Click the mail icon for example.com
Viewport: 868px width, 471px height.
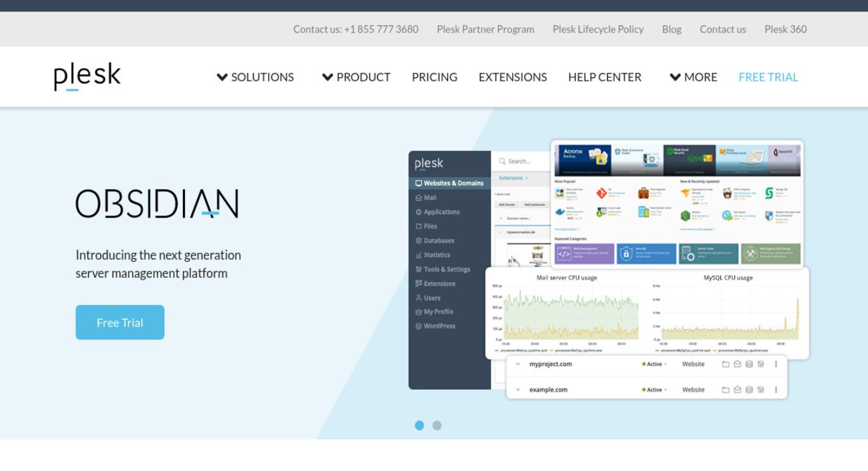tap(737, 390)
